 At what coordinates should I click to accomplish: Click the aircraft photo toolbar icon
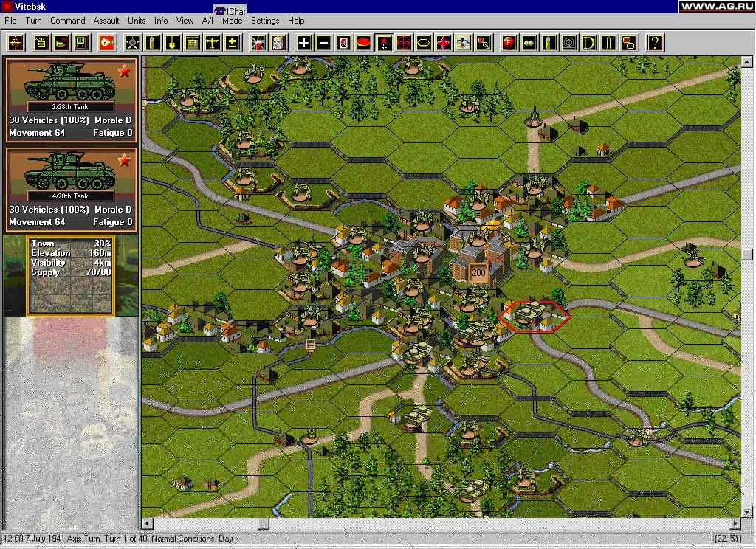pos(463,43)
